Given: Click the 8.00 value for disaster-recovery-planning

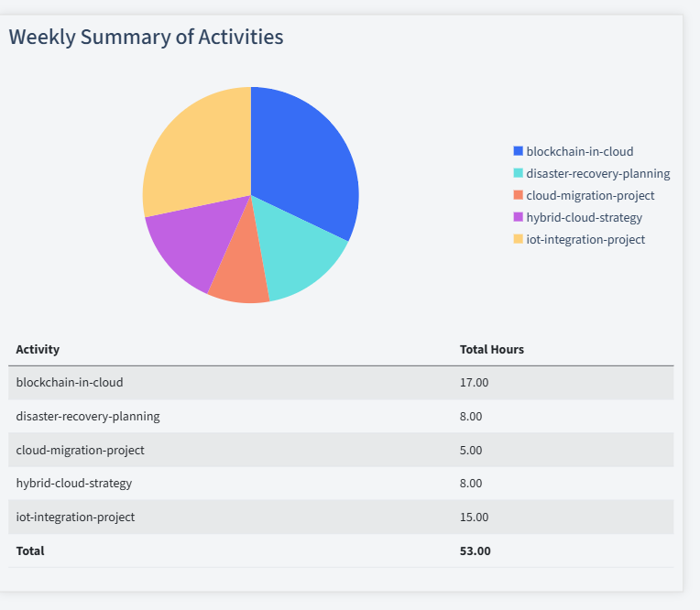Looking at the screenshot, I should coord(471,417).
